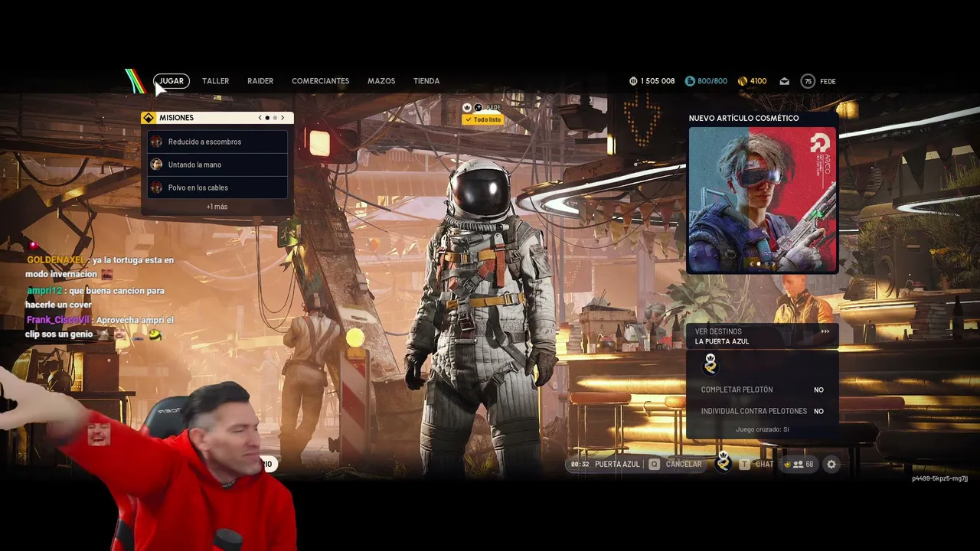Screen dimensions: 980x551
Task: Open VER DESTINOS La Puerta Azul selector
Action: coord(763,336)
